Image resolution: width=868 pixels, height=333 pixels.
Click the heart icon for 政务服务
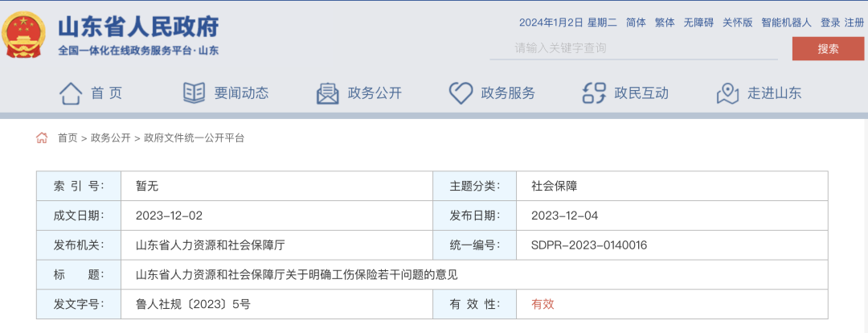tap(461, 93)
